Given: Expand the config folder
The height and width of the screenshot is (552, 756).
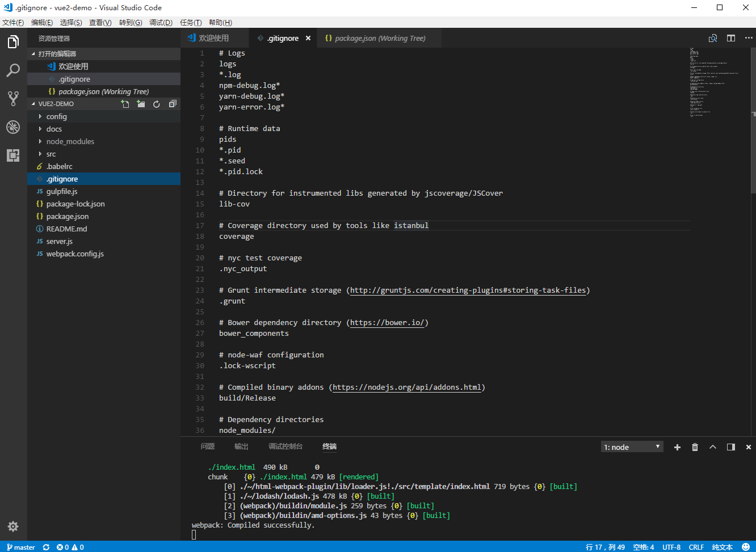Looking at the screenshot, I should [104, 116].
